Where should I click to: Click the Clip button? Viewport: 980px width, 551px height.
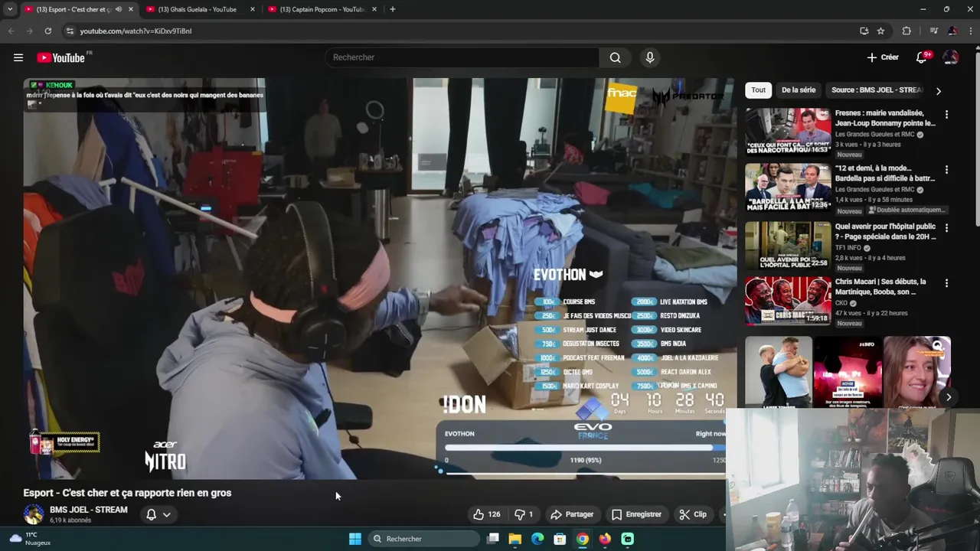[693, 514]
